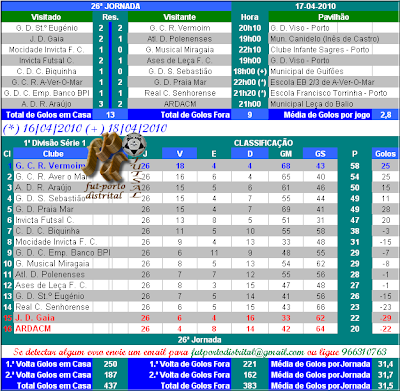Click the "P" points column header

coord(355,154)
